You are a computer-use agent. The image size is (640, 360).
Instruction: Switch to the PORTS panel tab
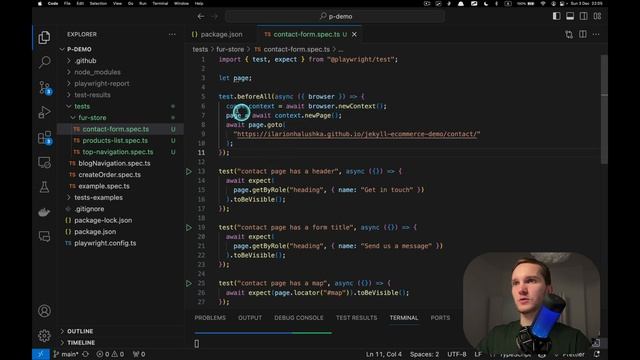pos(440,318)
